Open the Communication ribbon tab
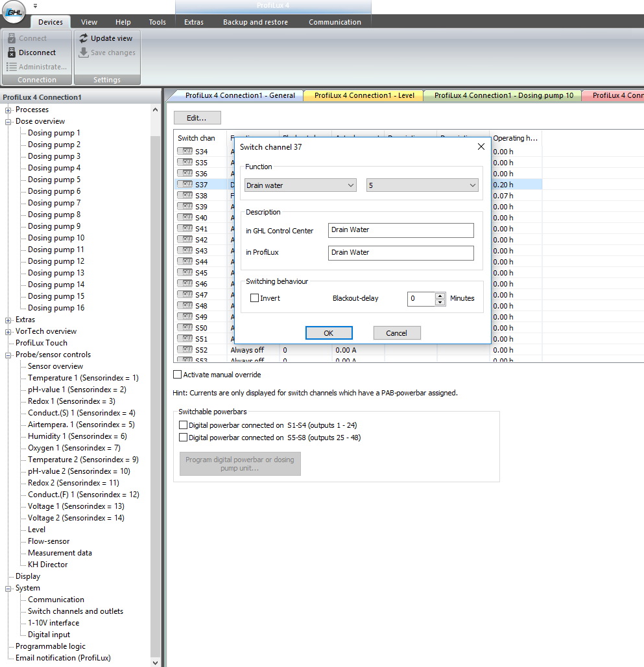This screenshot has width=644, height=667. tap(335, 22)
